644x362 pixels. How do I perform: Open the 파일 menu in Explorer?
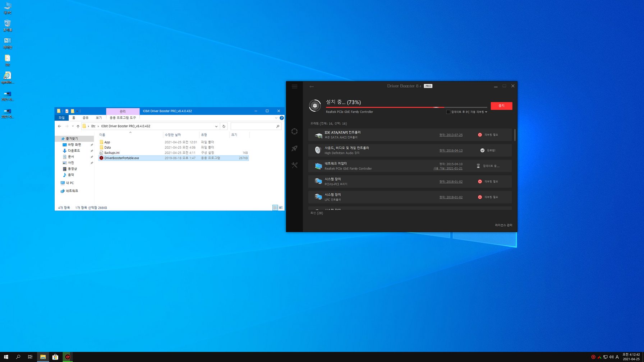pyautogui.click(x=61, y=117)
